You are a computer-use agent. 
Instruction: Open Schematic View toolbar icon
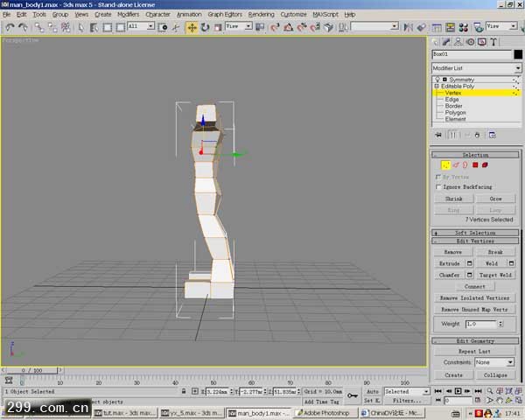coord(450,27)
